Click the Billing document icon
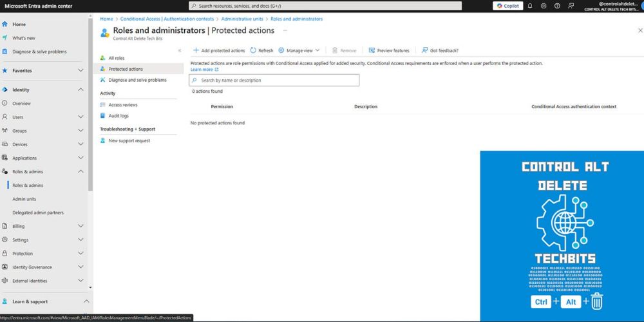644x322 pixels. pyautogui.click(x=5, y=226)
